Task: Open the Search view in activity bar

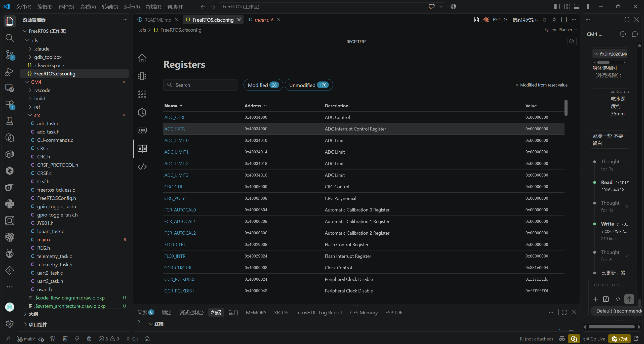Action: [x=10, y=38]
